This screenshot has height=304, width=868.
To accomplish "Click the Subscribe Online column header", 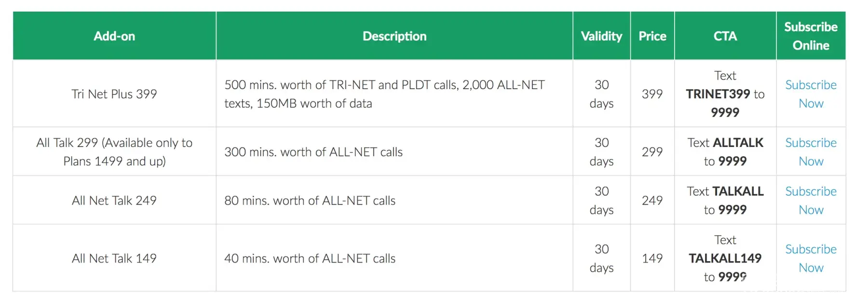I will (x=811, y=36).
